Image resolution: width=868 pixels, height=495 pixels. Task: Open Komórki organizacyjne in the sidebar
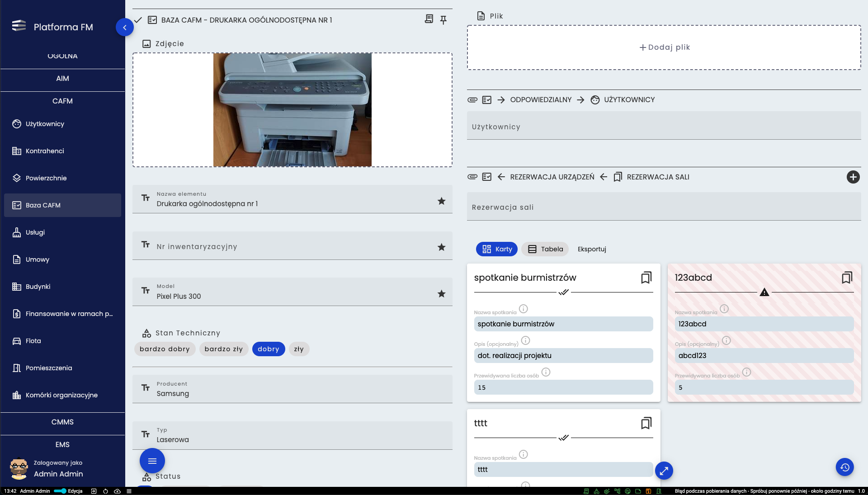[62, 395]
